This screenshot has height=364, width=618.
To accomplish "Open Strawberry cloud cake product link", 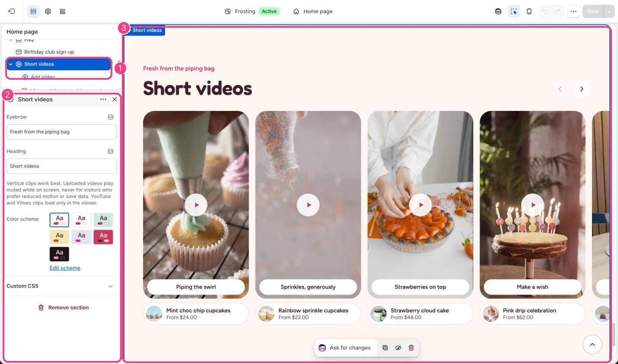I will click(x=420, y=314).
